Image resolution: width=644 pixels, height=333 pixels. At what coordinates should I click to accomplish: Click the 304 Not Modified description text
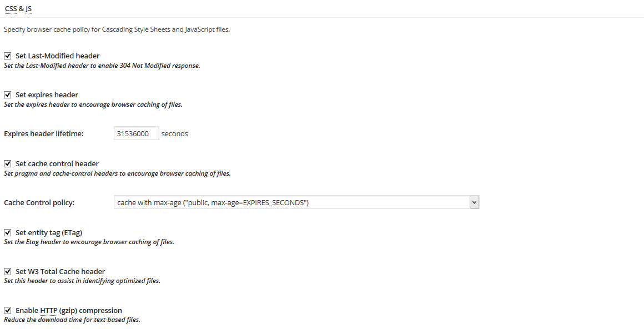click(102, 66)
